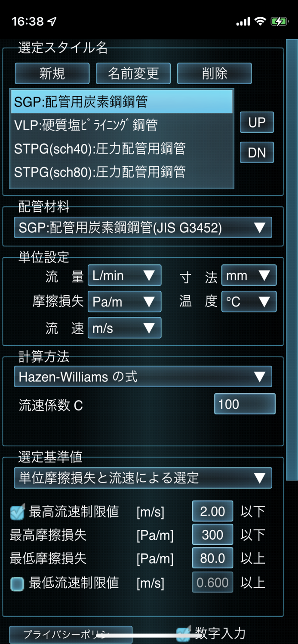Image resolution: width=298 pixels, height=644 pixels.
Task: Tap the 流速係数 C value field
Action: click(x=245, y=404)
